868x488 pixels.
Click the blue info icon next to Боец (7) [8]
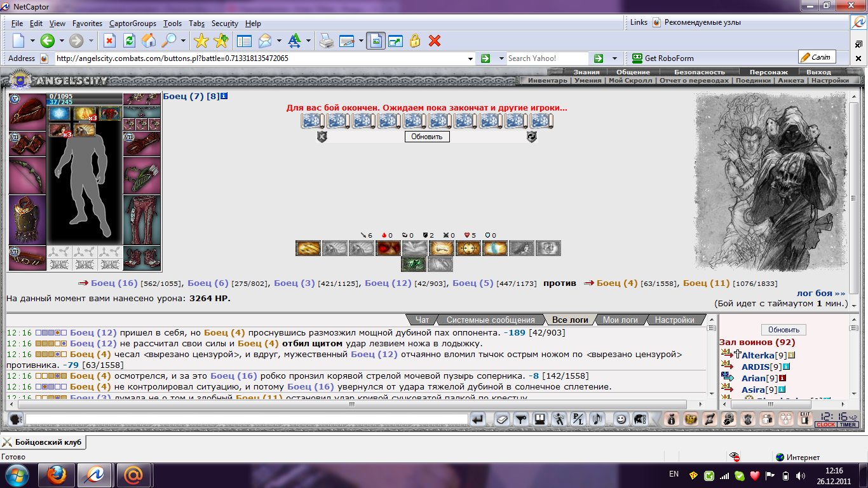(x=224, y=97)
